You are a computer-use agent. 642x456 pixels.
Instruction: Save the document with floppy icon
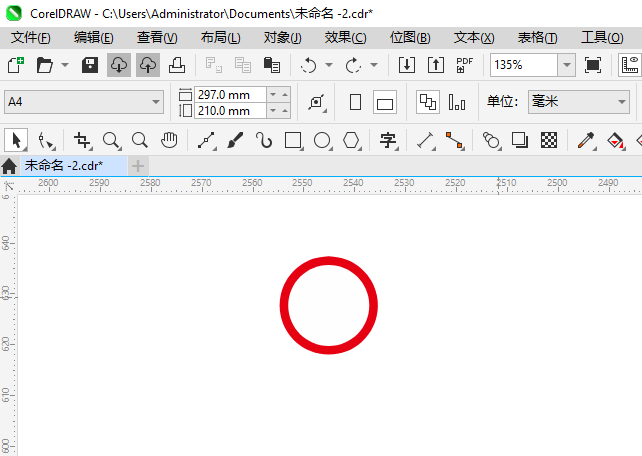point(90,65)
